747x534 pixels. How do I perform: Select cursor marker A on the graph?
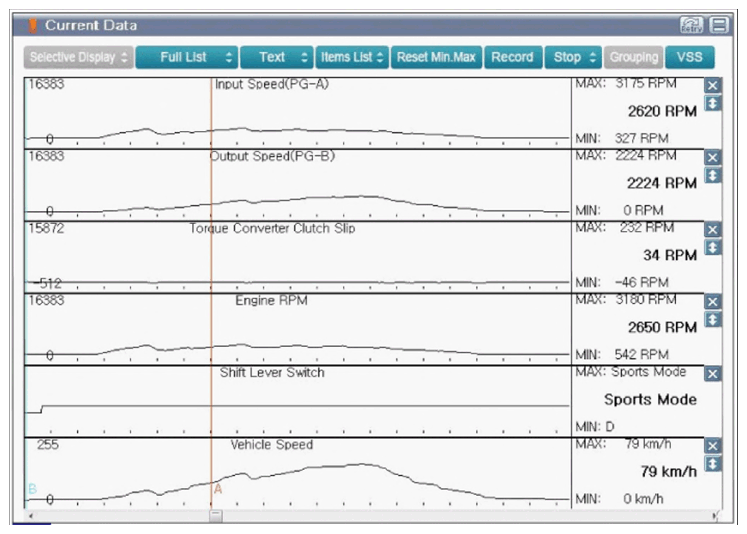[x=218, y=489]
